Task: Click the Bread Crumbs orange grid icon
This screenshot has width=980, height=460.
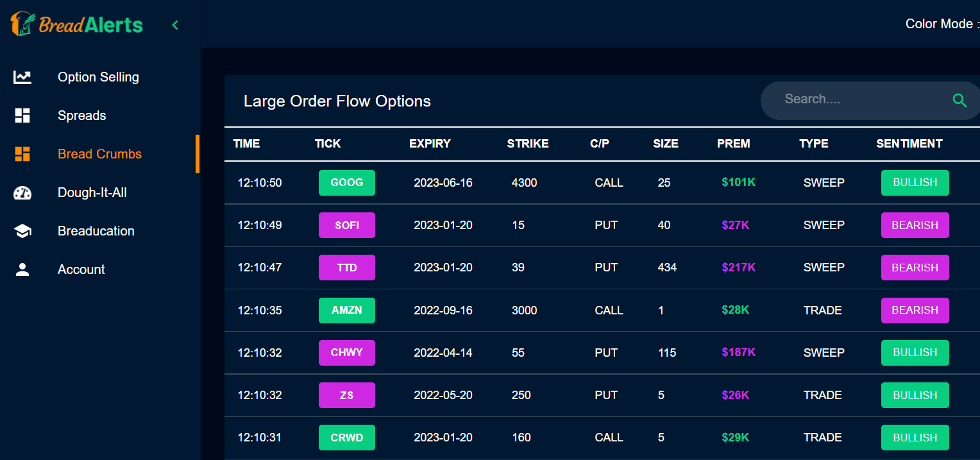Action: [x=22, y=154]
